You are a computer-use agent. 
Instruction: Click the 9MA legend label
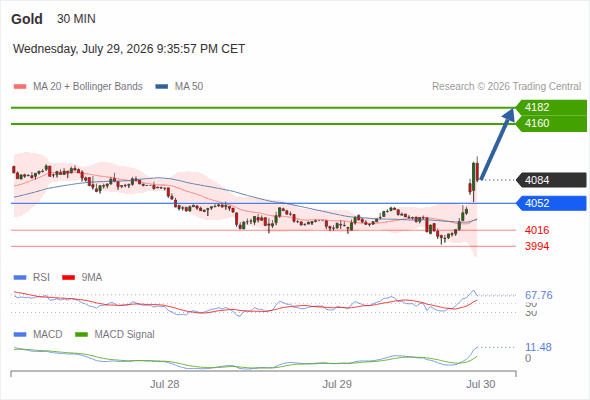tap(92, 278)
